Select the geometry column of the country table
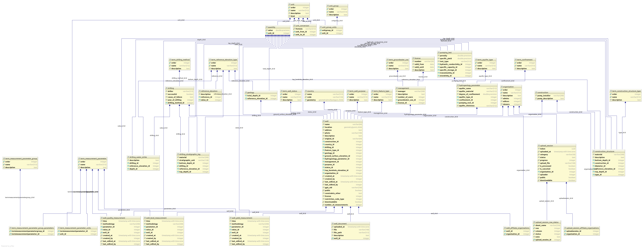The width and height of the screenshot is (644, 248). click(x=311, y=100)
